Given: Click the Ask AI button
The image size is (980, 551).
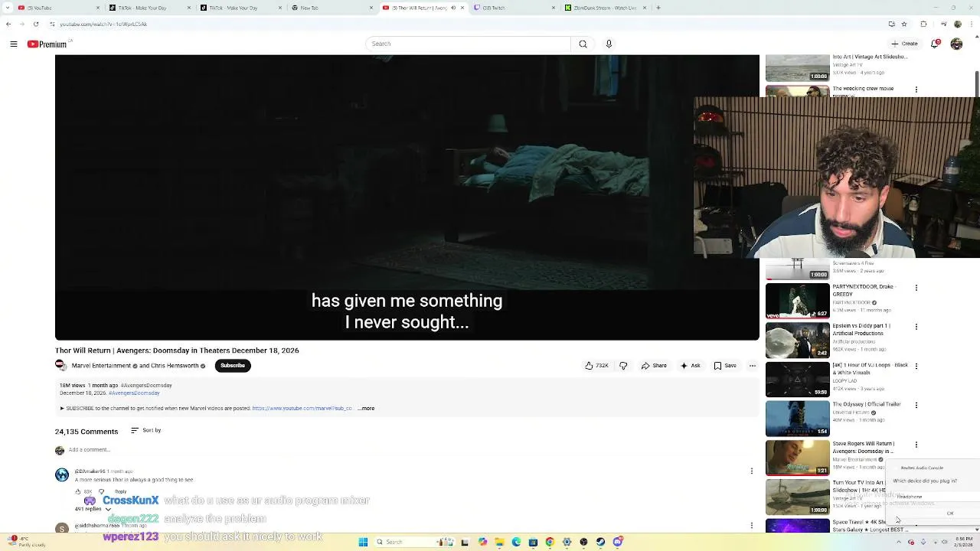Looking at the screenshot, I should [x=691, y=366].
